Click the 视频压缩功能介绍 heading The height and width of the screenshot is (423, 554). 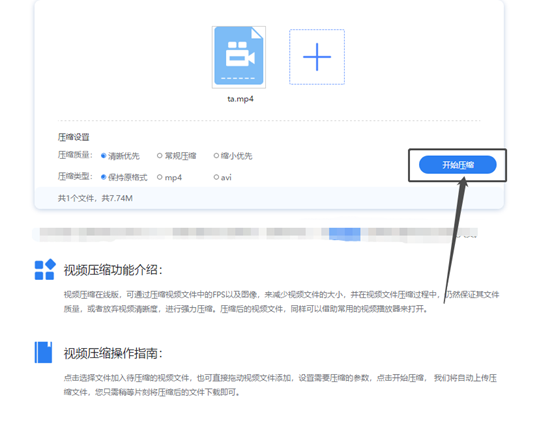113,270
